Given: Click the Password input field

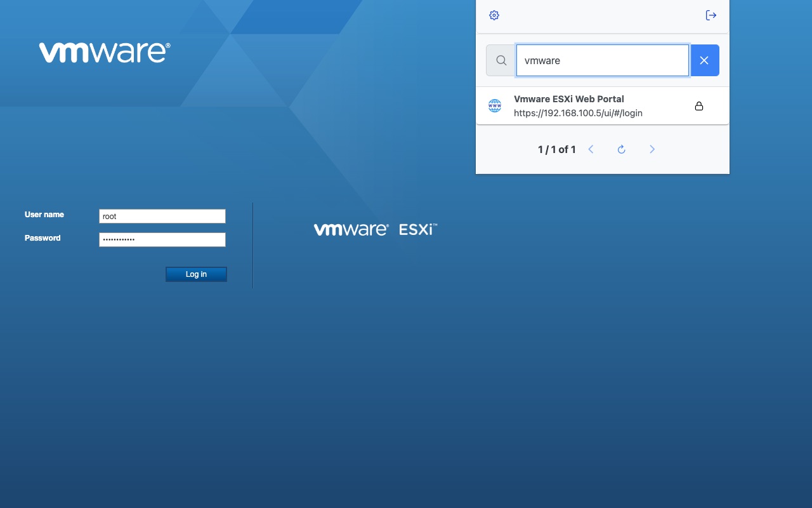Looking at the screenshot, I should pyautogui.click(x=162, y=239).
